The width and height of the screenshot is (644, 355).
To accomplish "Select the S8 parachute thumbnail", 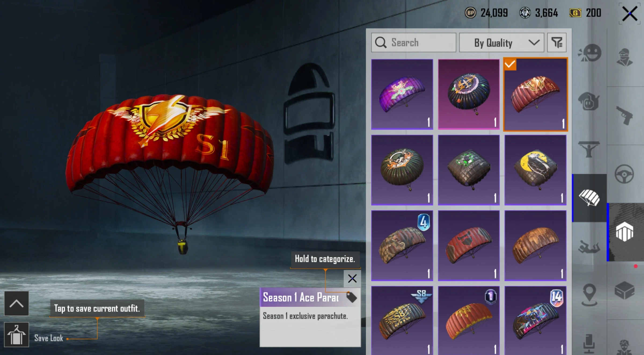I will tap(402, 321).
